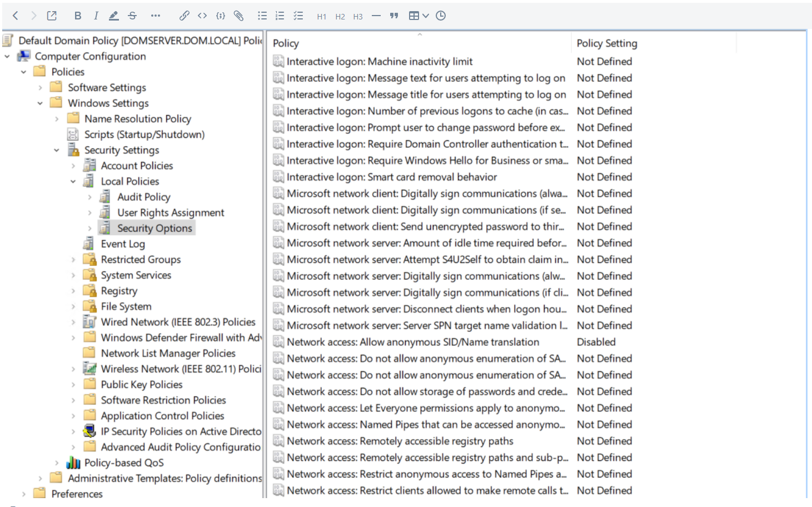Select Audit Policy in the tree

coord(144,196)
